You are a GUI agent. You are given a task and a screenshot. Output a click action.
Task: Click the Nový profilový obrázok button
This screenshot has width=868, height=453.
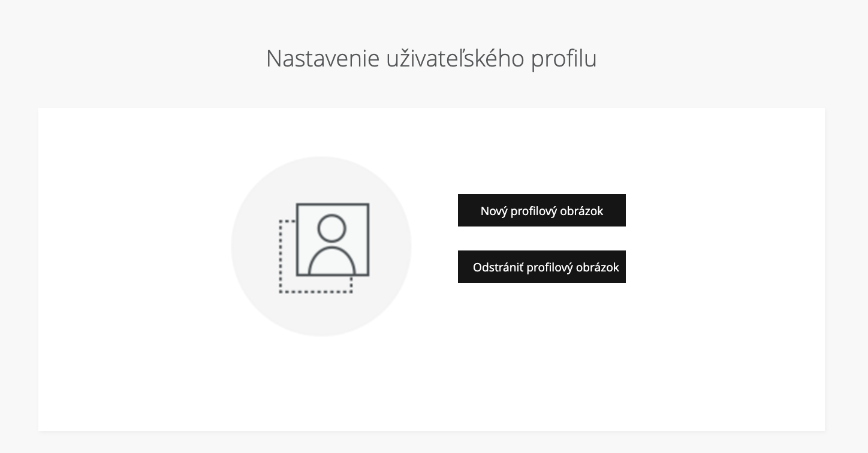pos(541,210)
